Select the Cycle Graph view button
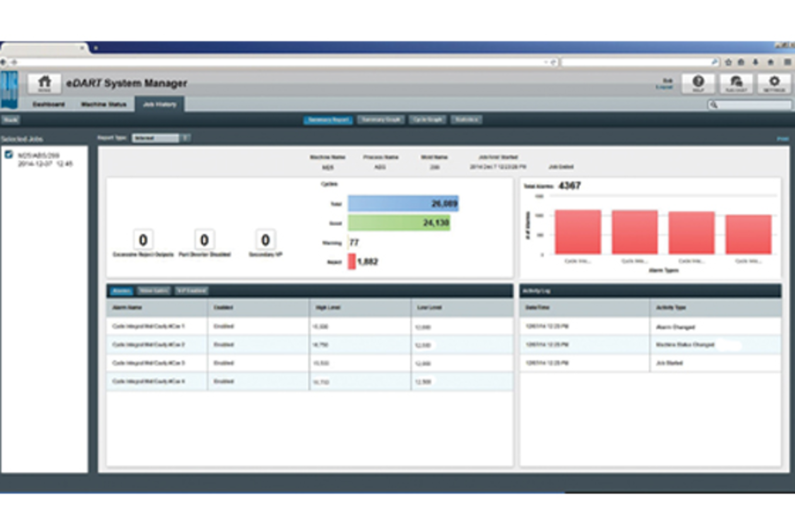 pyautogui.click(x=427, y=120)
